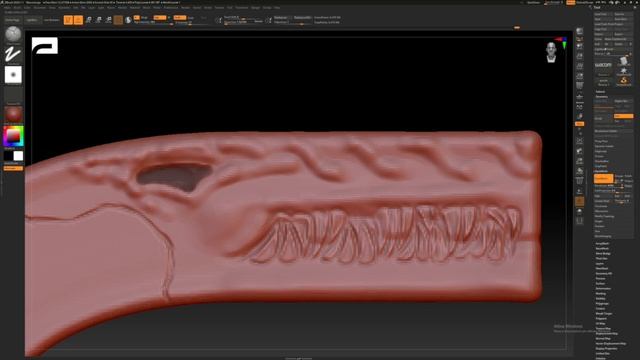Open the Help menu

[x=277, y=8]
